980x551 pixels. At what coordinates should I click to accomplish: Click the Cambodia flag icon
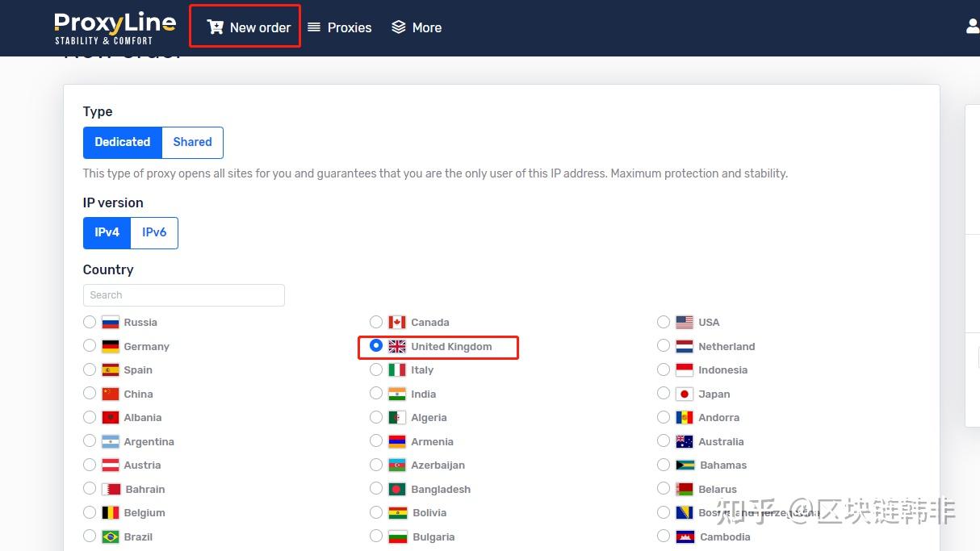[x=685, y=536]
